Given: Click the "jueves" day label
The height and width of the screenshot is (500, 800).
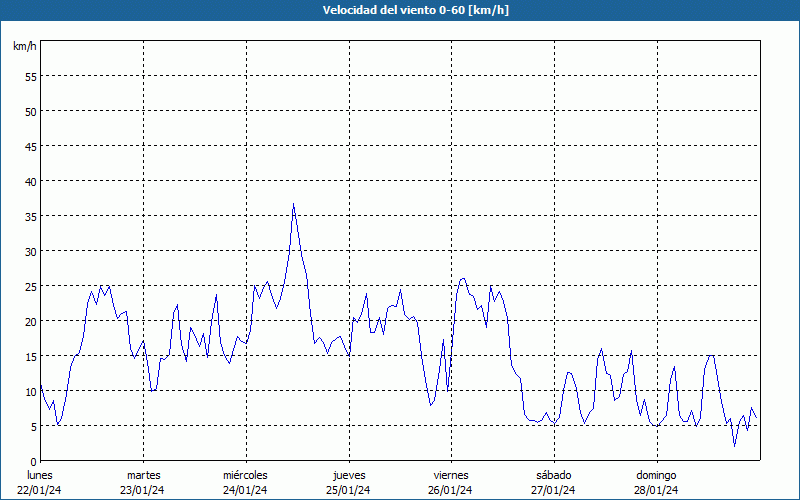Looking at the screenshot, I should tap(349, 475).
